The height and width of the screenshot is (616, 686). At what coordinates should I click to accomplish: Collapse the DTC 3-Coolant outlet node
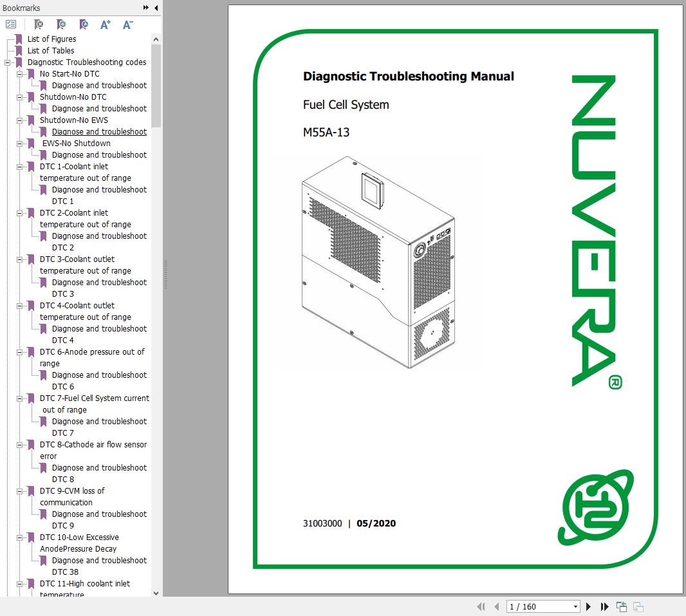(x=20, y=259)
